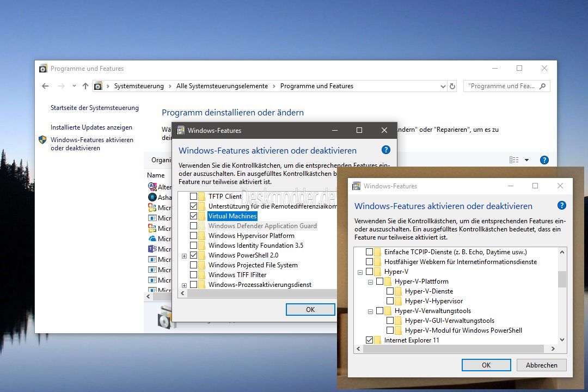Click the Hyper-V-Hypervisor folder icon

click(398, 301)
